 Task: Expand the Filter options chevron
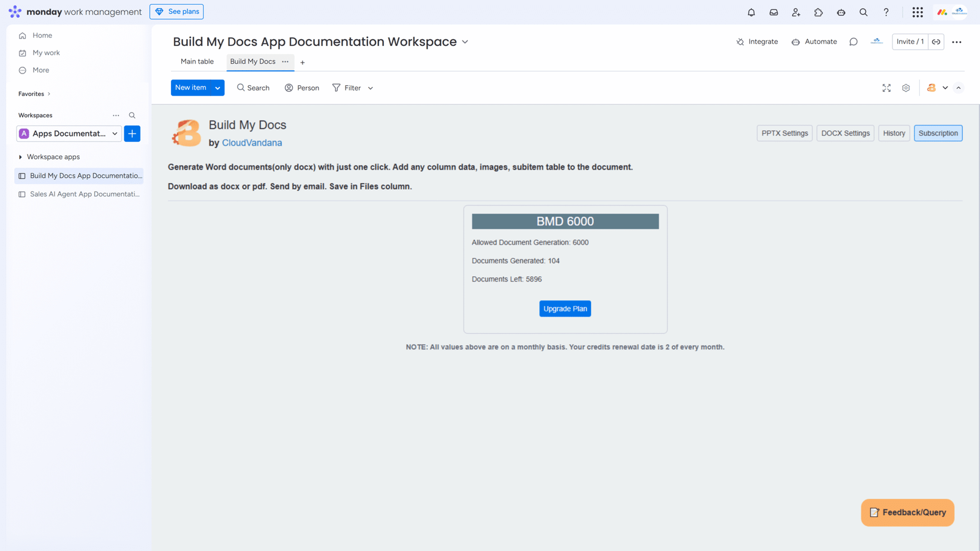pos(371,88)
